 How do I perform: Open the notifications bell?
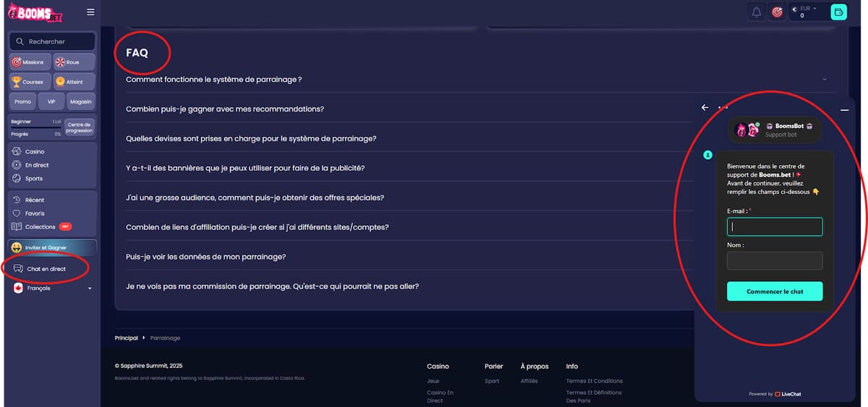click(757, 12)
